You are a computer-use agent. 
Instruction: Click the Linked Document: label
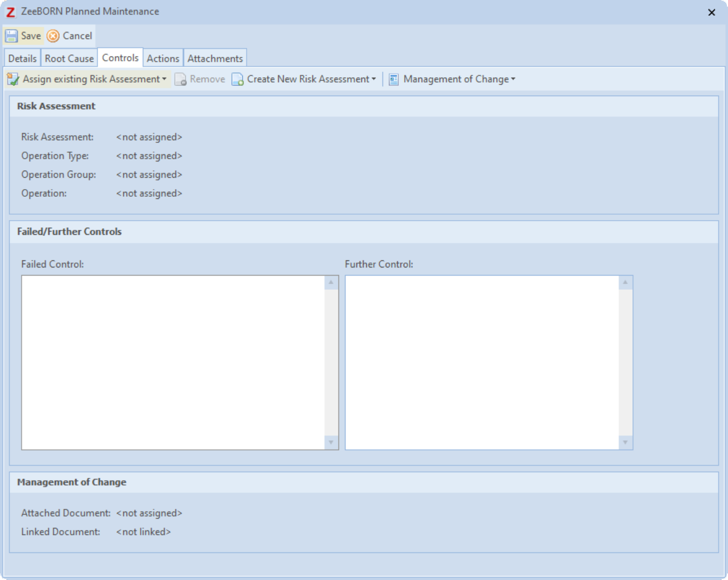[61, 532]
